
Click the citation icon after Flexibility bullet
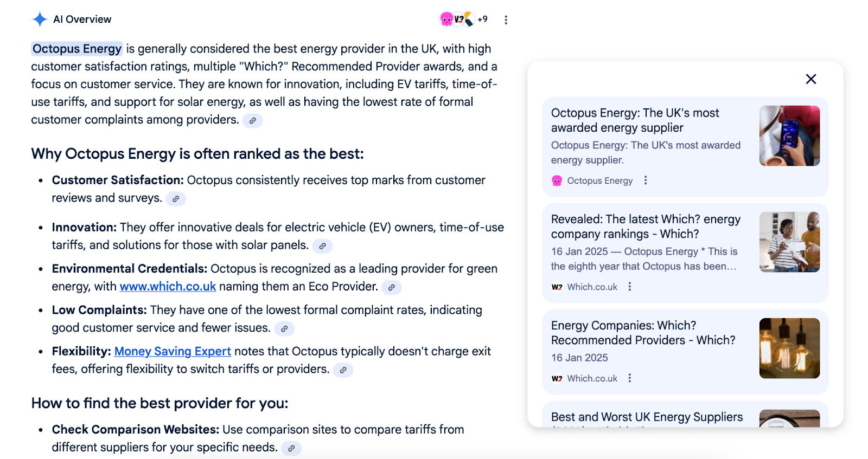(343, 370)
